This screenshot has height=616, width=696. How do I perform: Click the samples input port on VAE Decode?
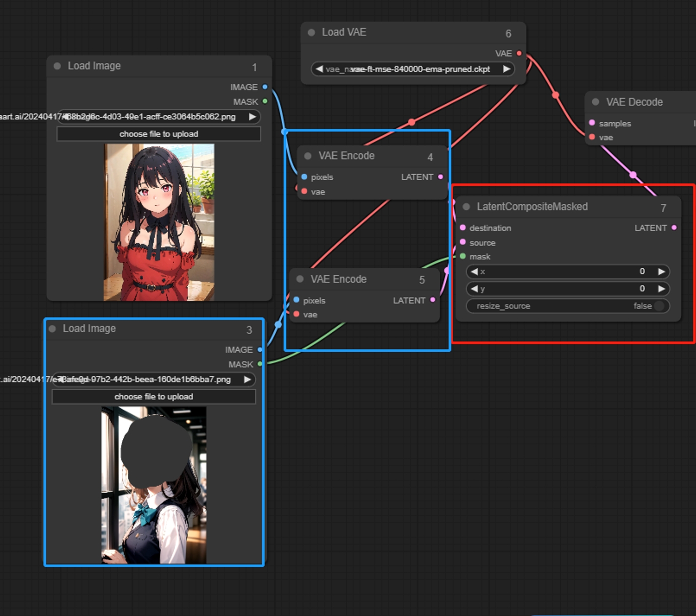click(x=592, y=123)
